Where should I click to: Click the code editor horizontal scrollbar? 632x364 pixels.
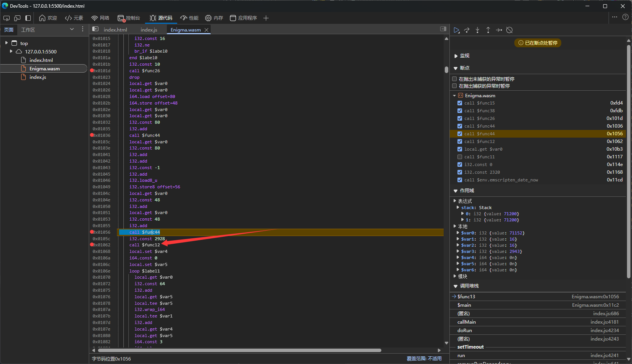239,350
